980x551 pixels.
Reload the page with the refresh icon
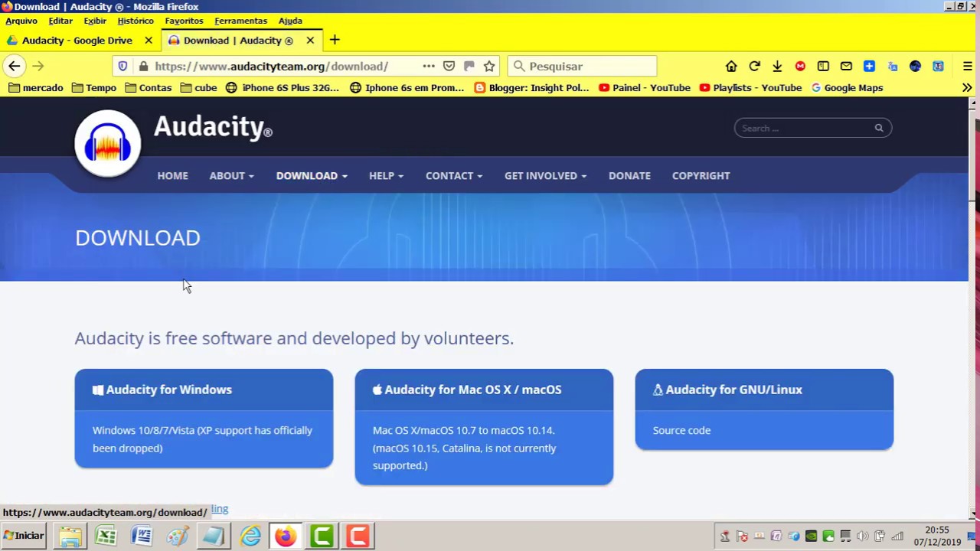click(x=754, y=67)
